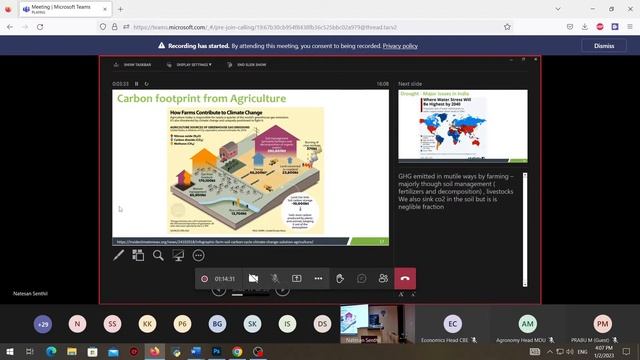This screenshot has width=640, height=360.
Task: Close the Microsoft Teams browser tab
Action: (x=105, y=9)
